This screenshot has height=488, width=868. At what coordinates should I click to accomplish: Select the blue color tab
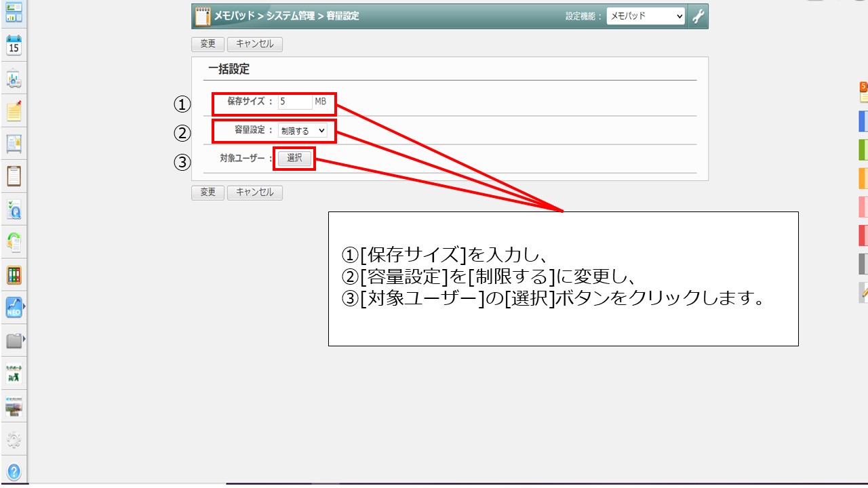pyautogui.click(x=863, y=121)
